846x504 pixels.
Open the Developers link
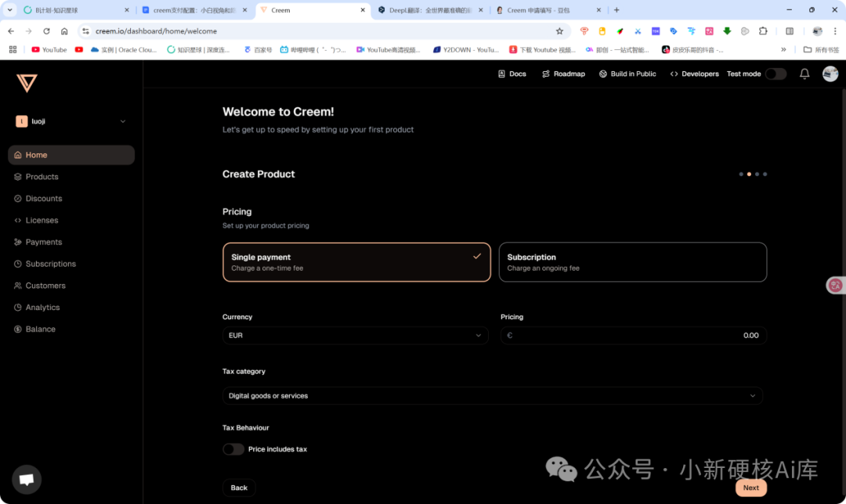[694, 74]
